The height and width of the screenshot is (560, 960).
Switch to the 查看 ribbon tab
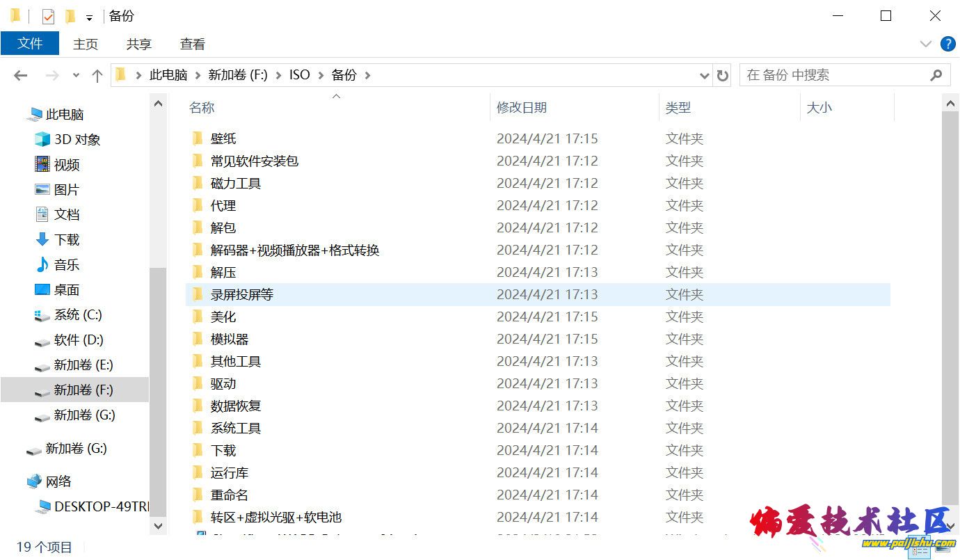[x=193, y=44]
